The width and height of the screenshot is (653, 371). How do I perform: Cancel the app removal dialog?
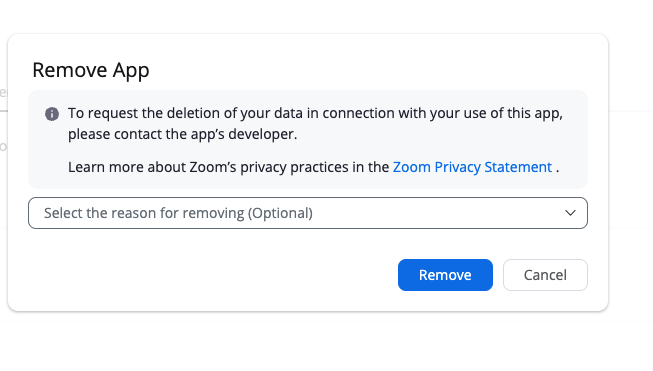[x=545, y=275]
